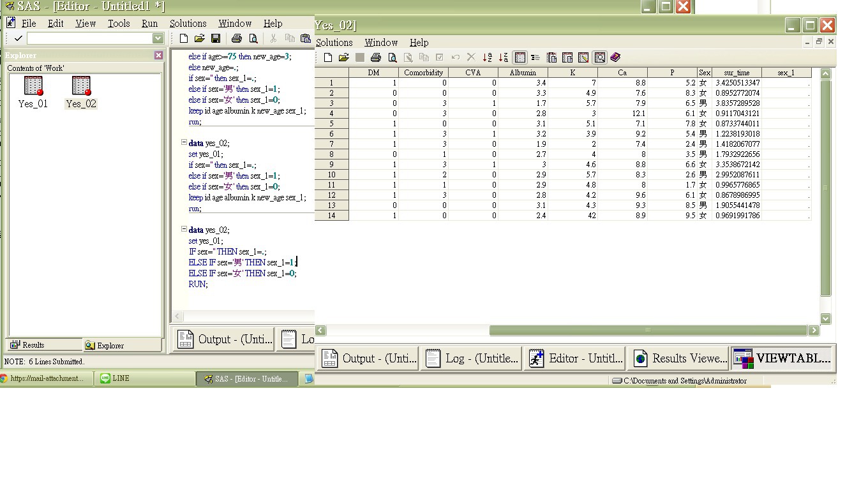Viewport: 868px width, 490px height.
Task: Open the command box dropdown arrow
Action: [x=158, y=39]
